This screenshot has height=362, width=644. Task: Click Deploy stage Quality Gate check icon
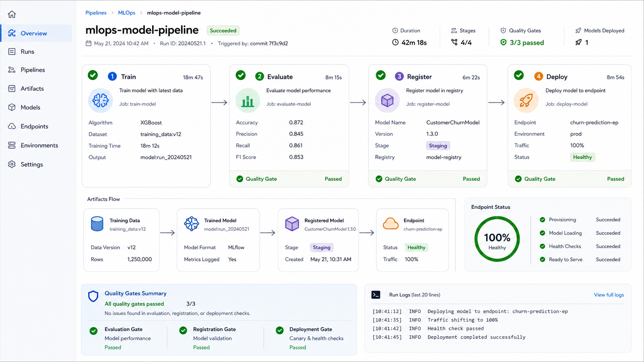[x=518, y=179]
